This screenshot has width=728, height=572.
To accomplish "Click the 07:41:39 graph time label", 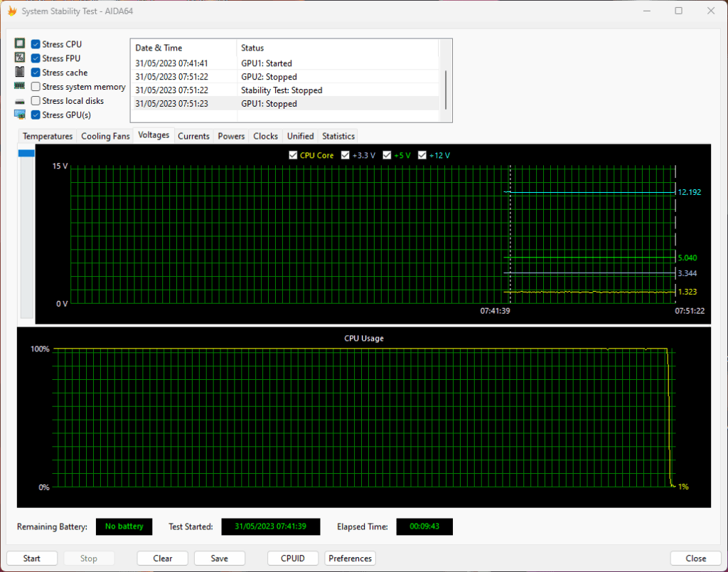I will click(x=495, y=311).
